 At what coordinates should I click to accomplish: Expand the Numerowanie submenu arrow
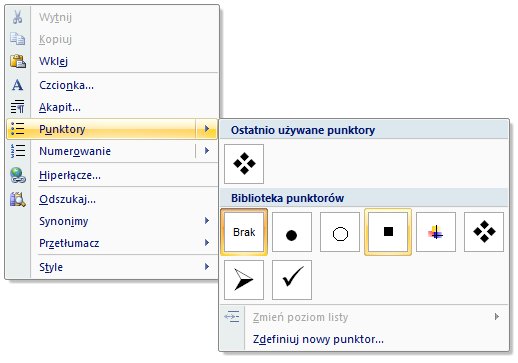tap(207, 151)
